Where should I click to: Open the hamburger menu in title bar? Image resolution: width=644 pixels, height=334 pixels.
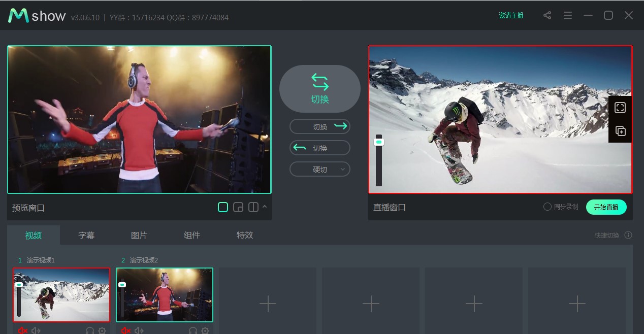pyautogui.click(x=568, y=15)
